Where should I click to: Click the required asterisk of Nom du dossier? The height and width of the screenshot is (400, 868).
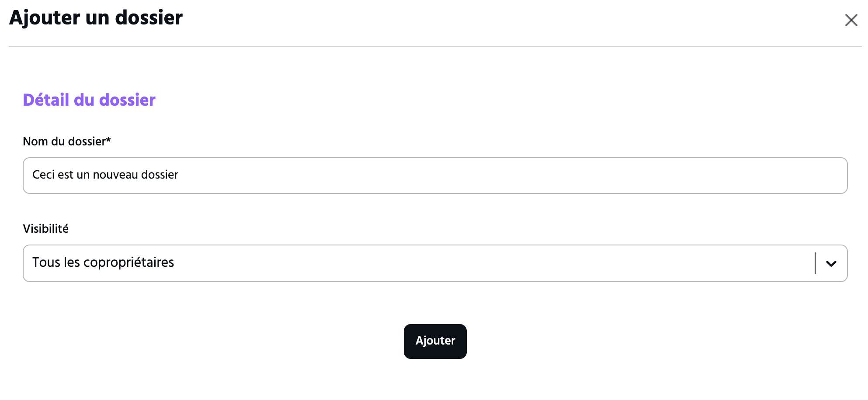point(109,139)
